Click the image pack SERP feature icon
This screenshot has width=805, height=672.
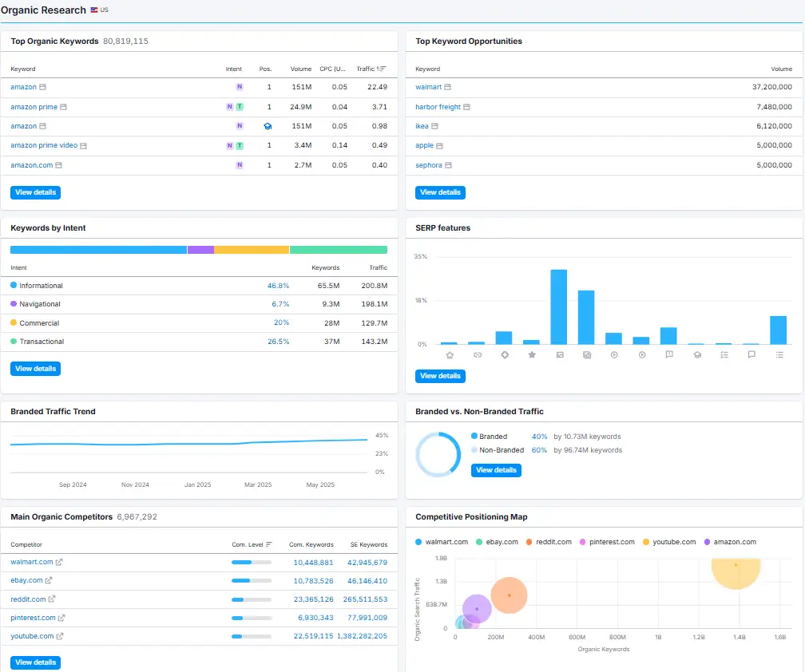(587, 355)
